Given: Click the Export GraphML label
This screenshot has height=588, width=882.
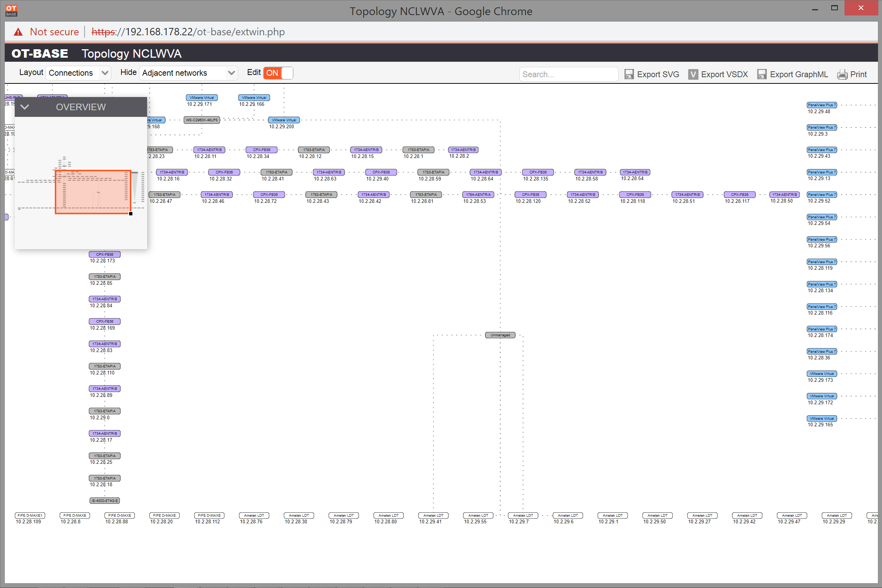Looking at the screenshot, I should click(799, 74).
